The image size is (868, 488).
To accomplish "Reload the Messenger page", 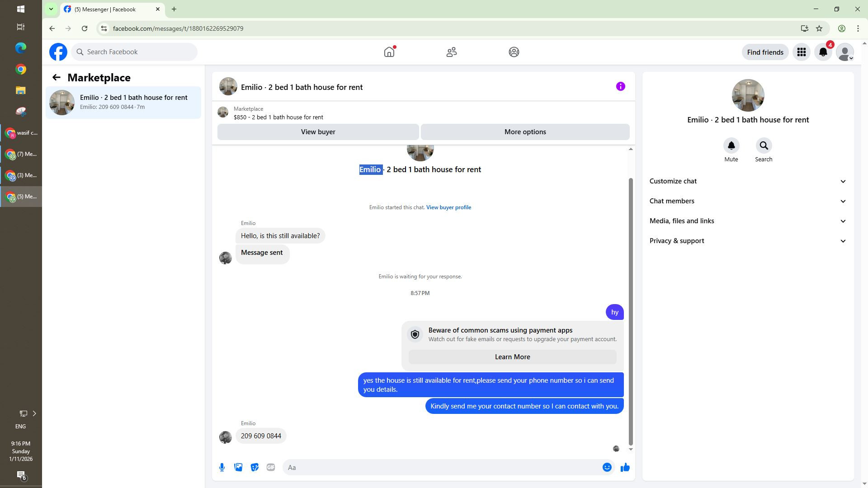I will coord(85,28).
